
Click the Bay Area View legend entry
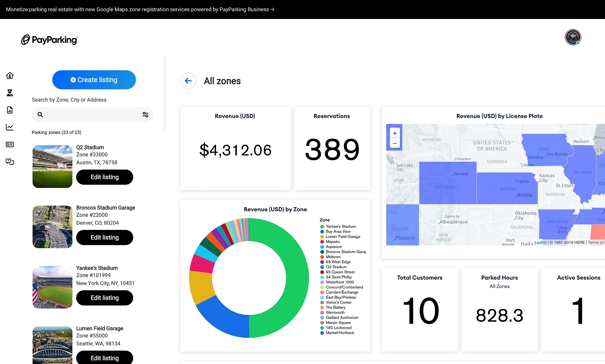(x=338, y=231)
